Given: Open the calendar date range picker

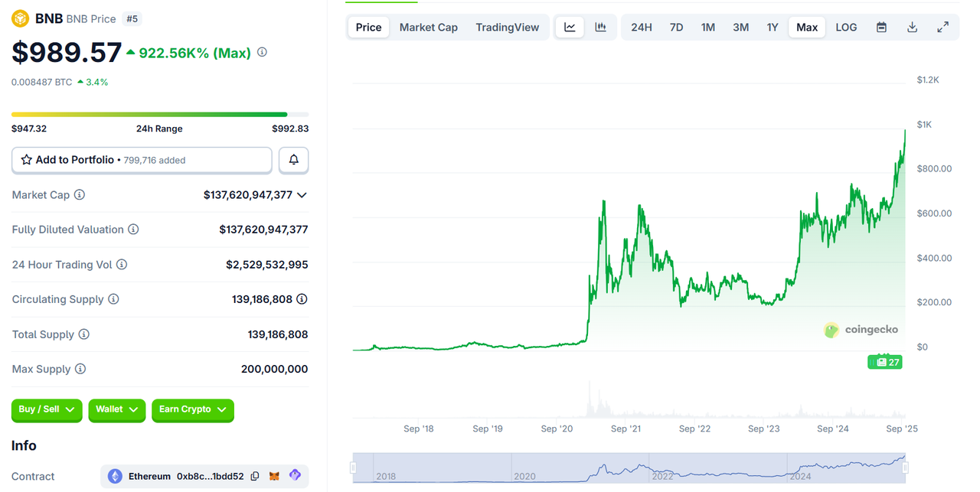Looking at the screenshot, I should tap(881, 27).
